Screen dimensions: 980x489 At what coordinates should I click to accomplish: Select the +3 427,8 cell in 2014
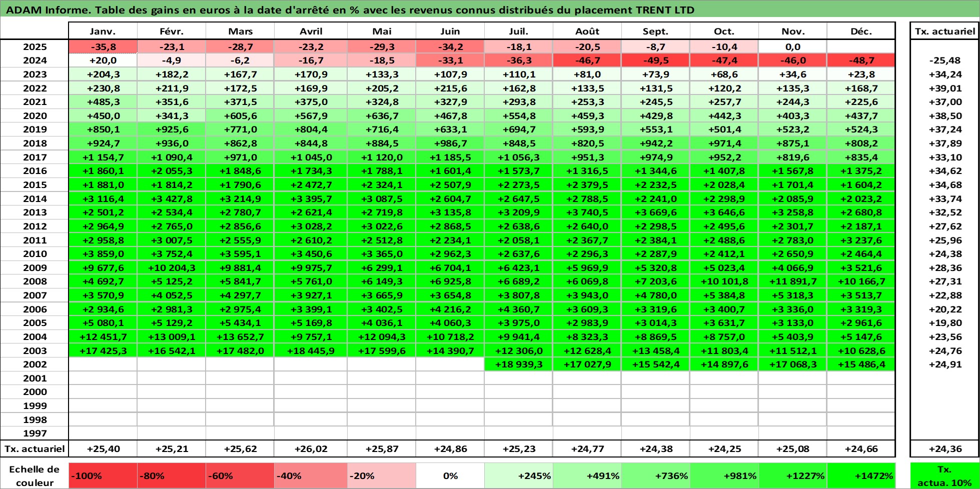172,199
